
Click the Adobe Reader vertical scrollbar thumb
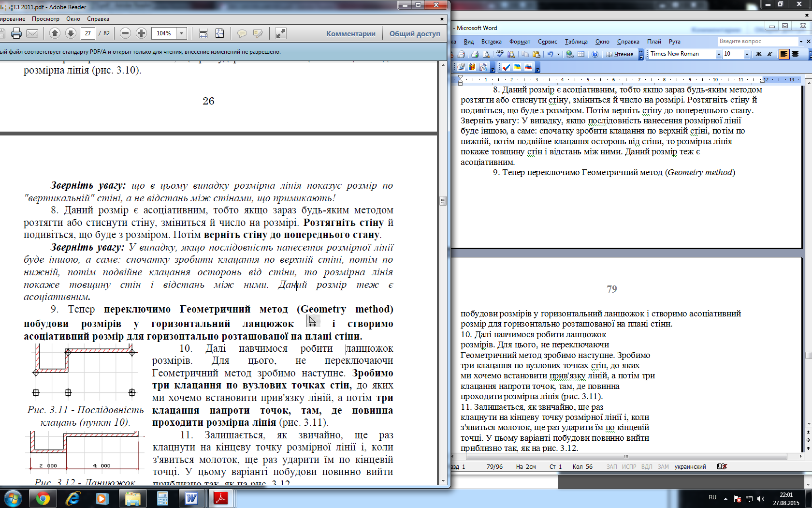pos(442,200)
